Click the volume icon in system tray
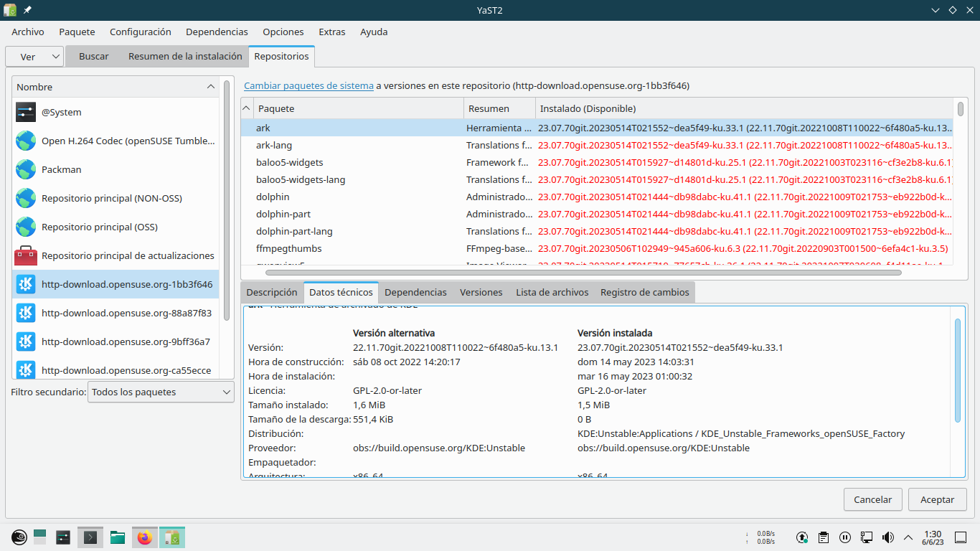The height and width of the screenshot is (551, 980). [x=887, y=537]
